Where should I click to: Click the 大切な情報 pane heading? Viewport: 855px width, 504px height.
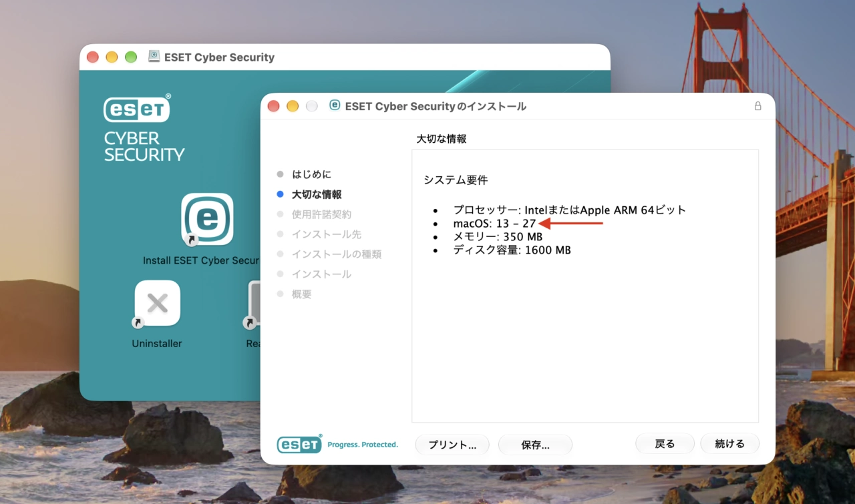[442, 139]
